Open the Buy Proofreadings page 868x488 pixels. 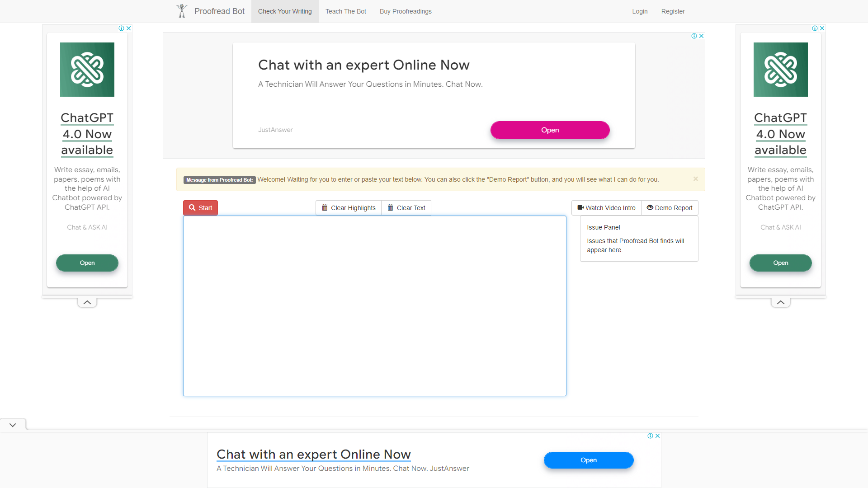coord(405,11)
